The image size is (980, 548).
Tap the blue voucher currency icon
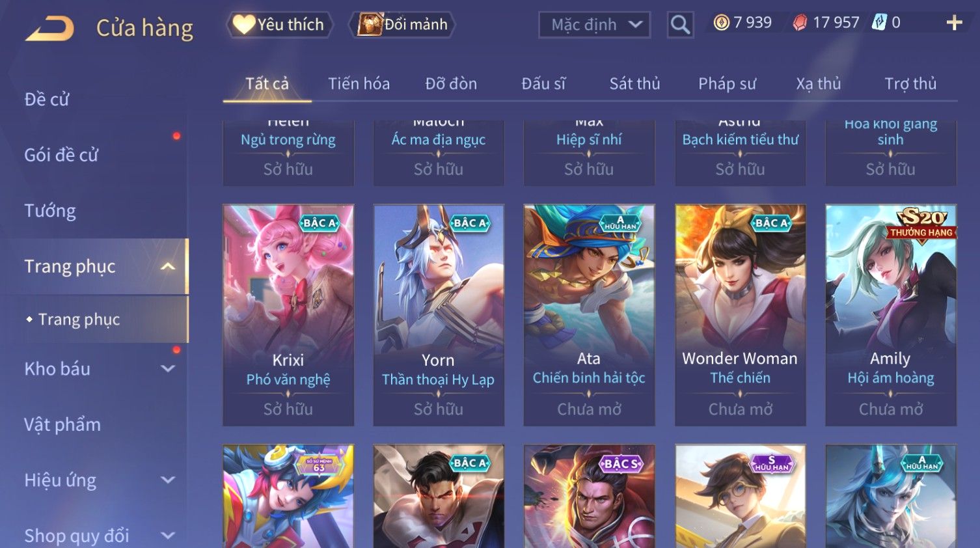879,22
